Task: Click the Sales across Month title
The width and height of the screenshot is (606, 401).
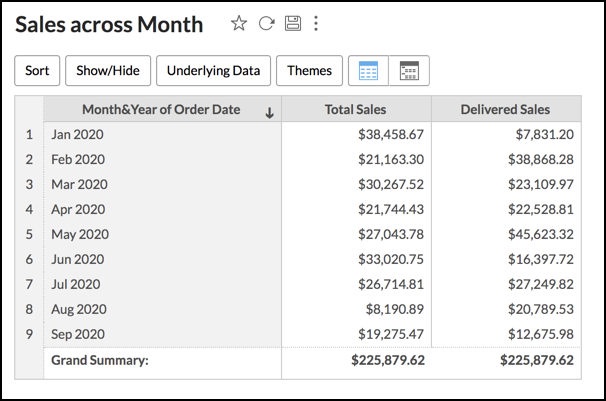Action: click(x=110, y=24)
